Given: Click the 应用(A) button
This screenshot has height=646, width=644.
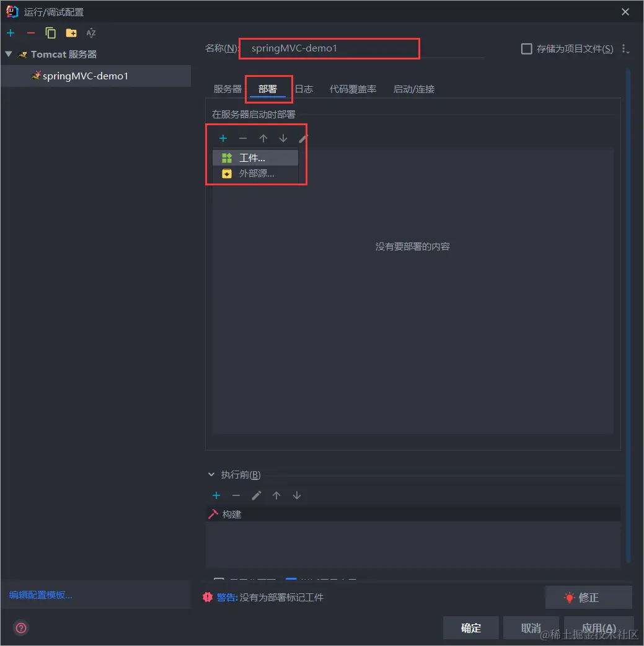Looking at the screenshot, I should [x=598, y=628].
